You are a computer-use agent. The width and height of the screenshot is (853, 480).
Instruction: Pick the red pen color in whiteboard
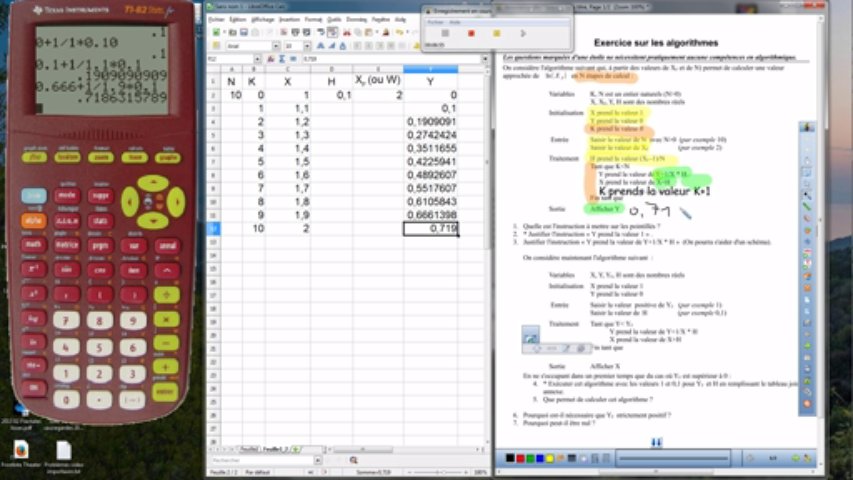(x=520, y=458)
